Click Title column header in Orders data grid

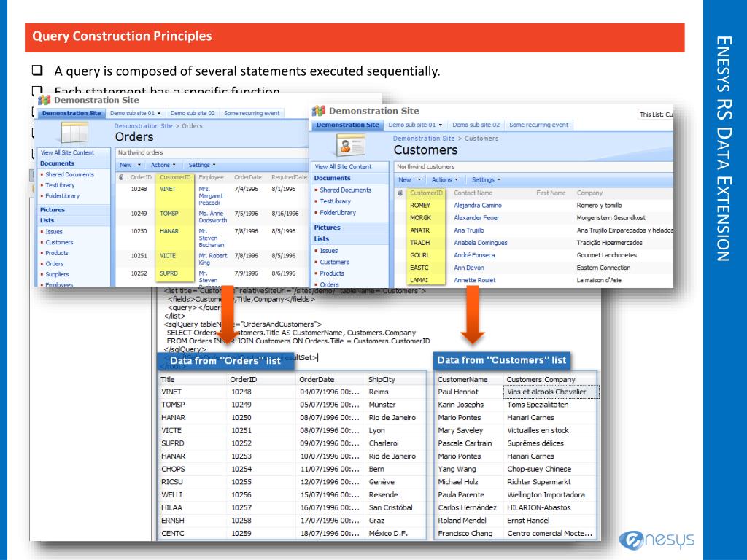pyautogui.click(x=168, y=379)
